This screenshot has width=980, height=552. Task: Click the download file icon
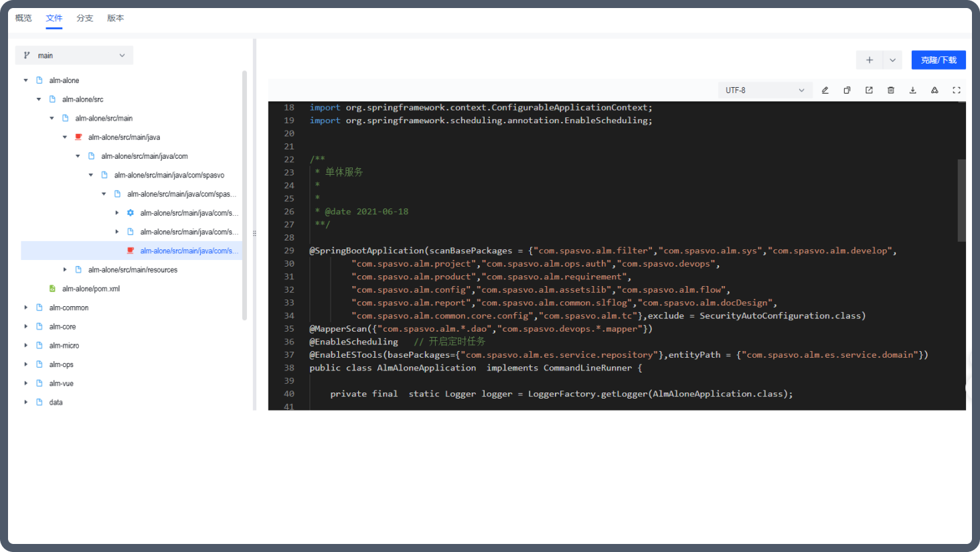point(912,90)
